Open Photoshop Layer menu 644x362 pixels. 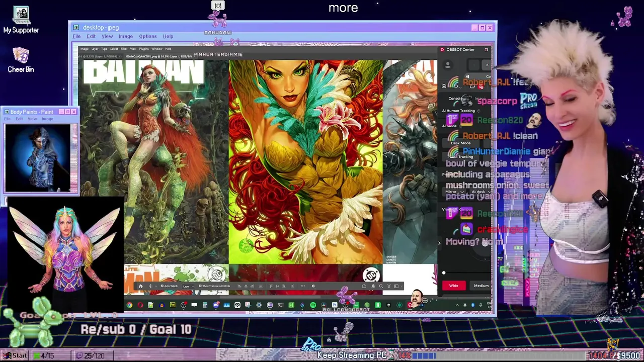pyautogui.click(x=95, y=49)
